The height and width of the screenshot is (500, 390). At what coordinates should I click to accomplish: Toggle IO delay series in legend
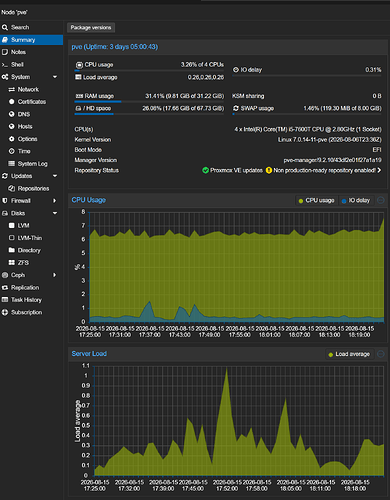coord(356,200)
